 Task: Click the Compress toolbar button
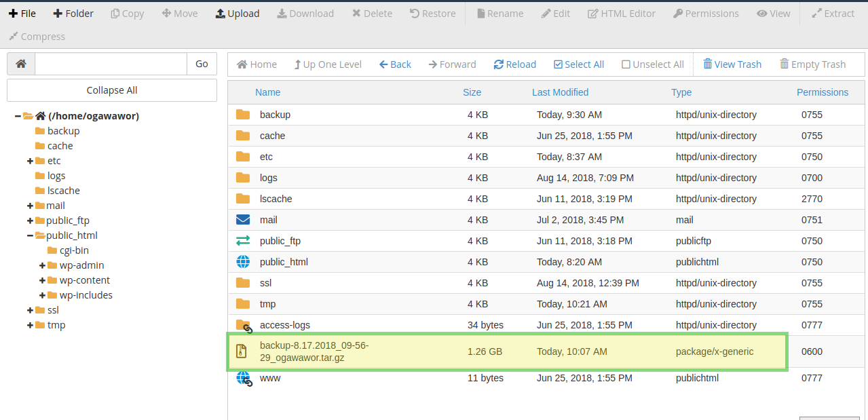(37, 37)
